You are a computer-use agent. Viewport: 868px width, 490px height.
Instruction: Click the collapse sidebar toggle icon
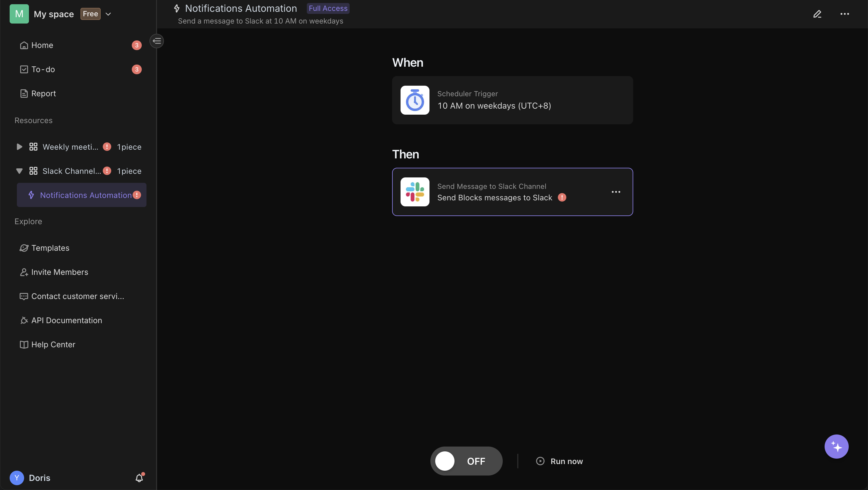pos(157,41)
